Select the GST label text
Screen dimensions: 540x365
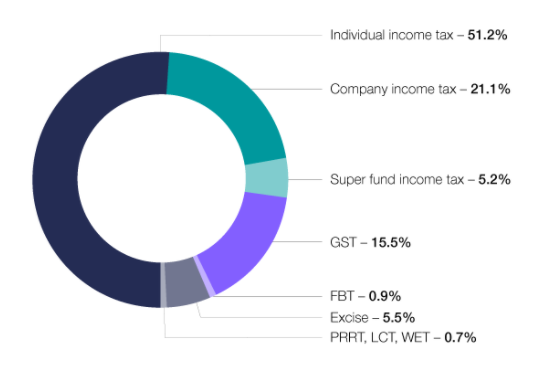point(343,242)
